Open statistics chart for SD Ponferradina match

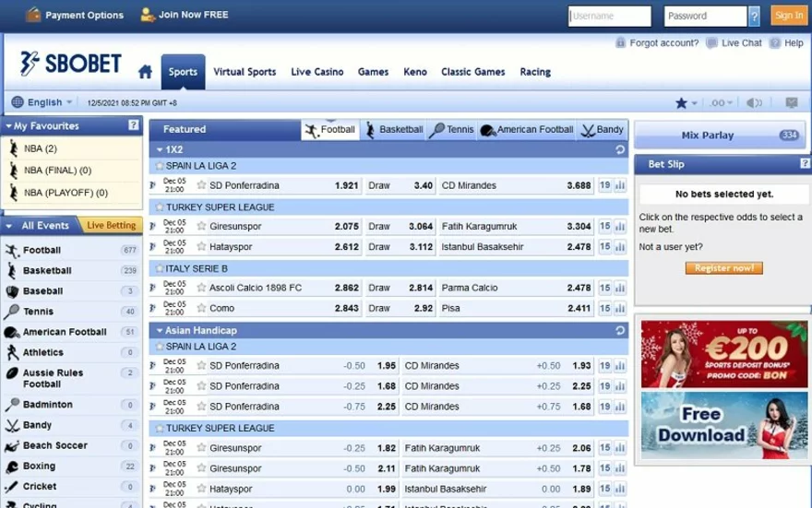(x=619, y=185)
